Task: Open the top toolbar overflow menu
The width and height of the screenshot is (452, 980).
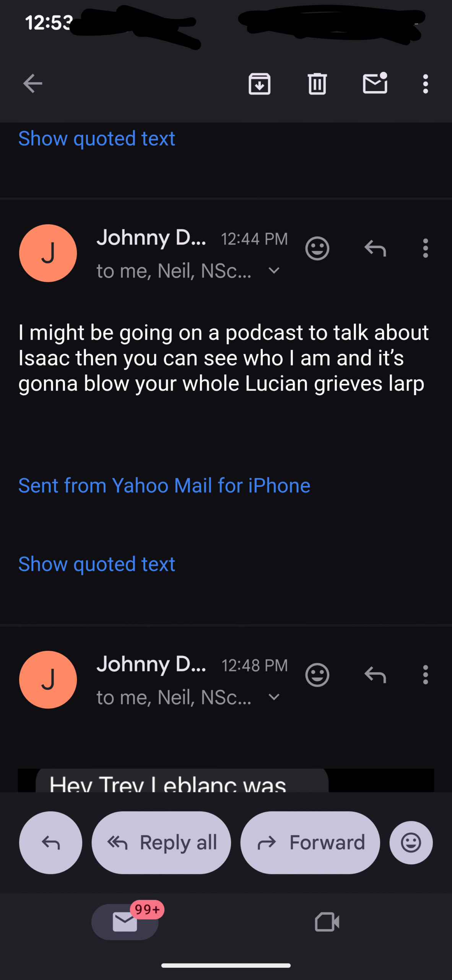Action: (425, 84)
